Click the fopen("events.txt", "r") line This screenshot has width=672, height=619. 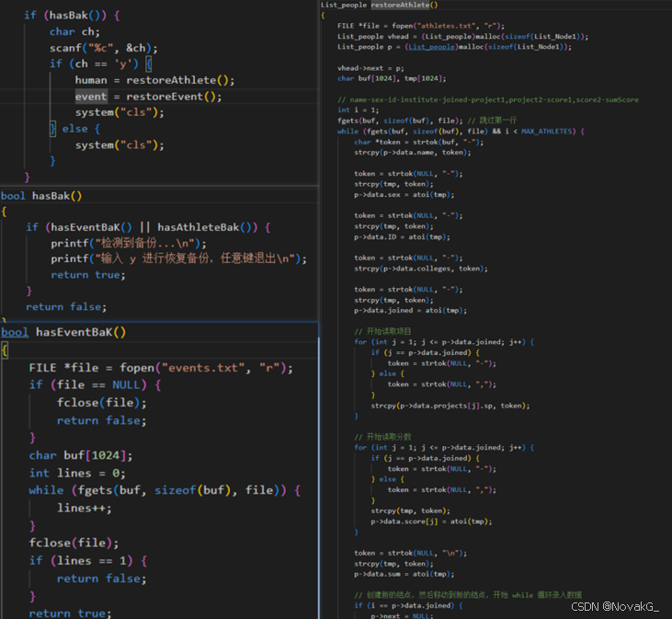click(161, 368)
